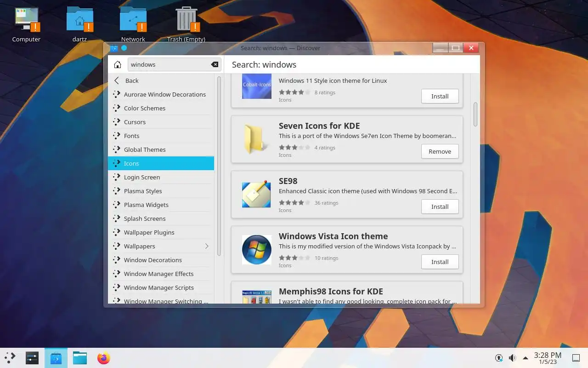Image resolution: width=588 pixels, height=368 pixels.
Task: Click the titlebar pin on all desktops dot
Action: (x=124, y=48)
